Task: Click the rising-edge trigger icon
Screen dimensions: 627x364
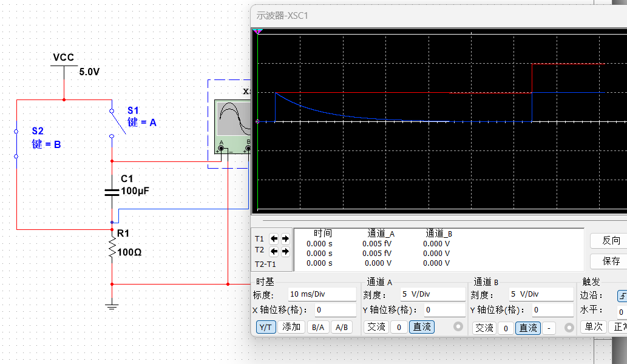Action: point(622,296)
